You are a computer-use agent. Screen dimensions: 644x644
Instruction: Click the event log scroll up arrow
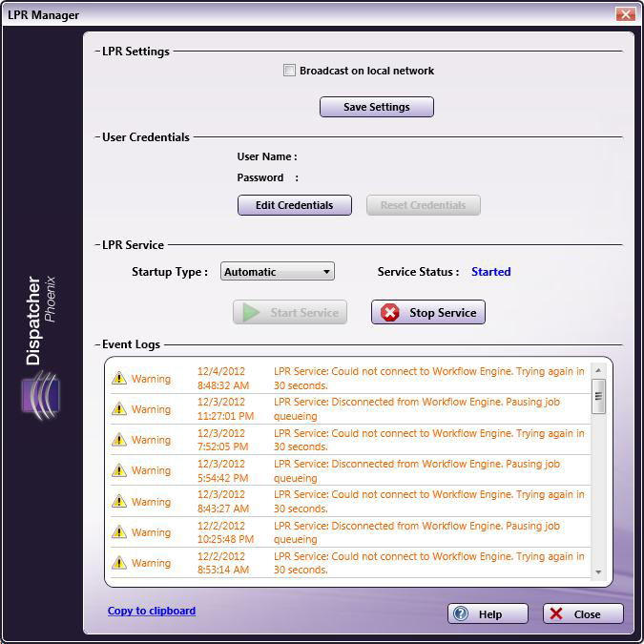(598, 370)
